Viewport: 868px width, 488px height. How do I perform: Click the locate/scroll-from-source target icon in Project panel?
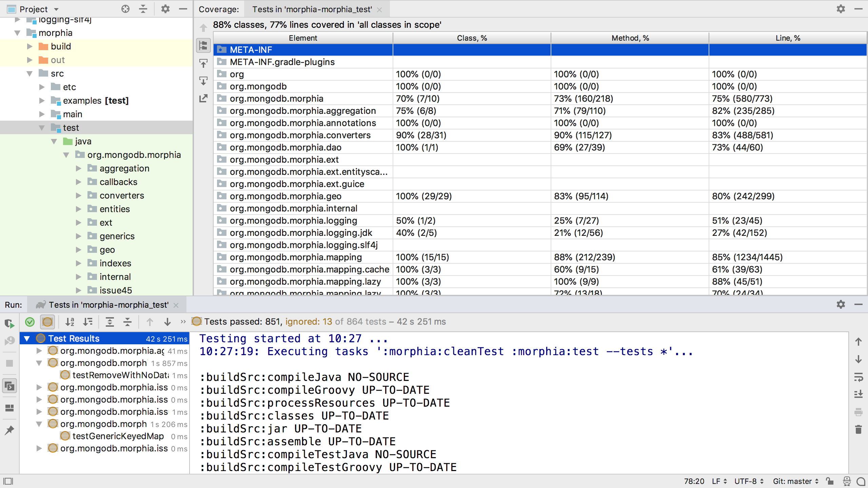125,9
